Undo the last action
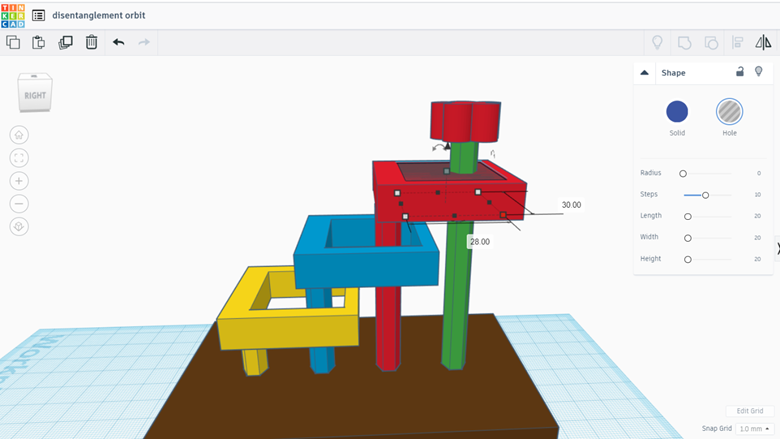The image size is (780, 439). point(118,42)
